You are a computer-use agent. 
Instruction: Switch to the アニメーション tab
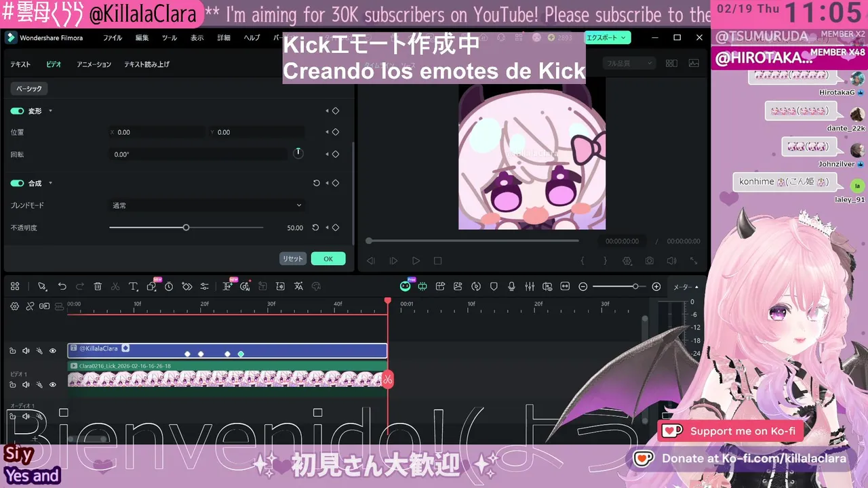(x=94, y=64)
